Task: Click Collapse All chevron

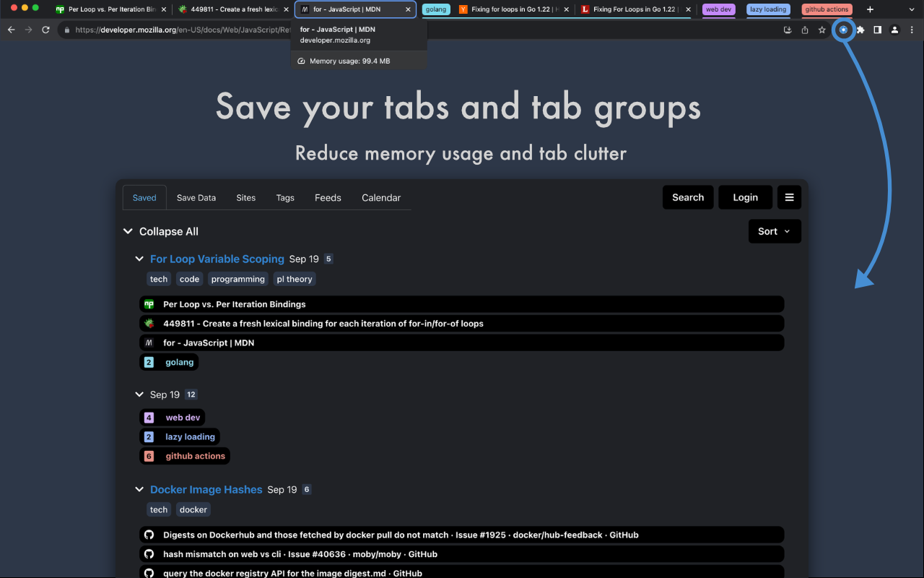Action: click(128, 231)
